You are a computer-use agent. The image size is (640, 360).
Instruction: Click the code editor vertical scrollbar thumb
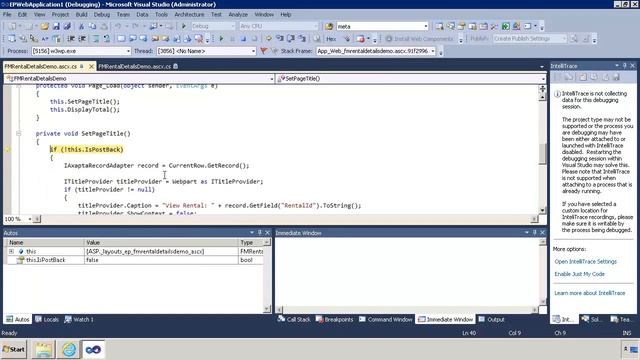pyautogui.click(x=542, y=154)
